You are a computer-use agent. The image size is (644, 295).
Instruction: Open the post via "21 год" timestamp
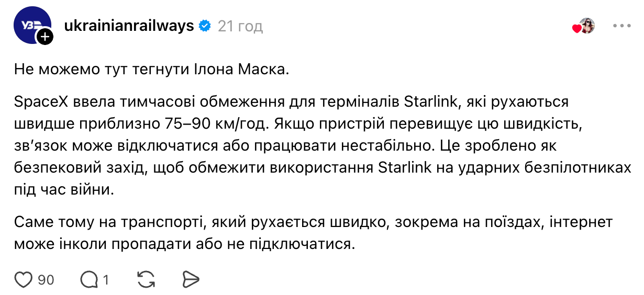tap(240, 26)
